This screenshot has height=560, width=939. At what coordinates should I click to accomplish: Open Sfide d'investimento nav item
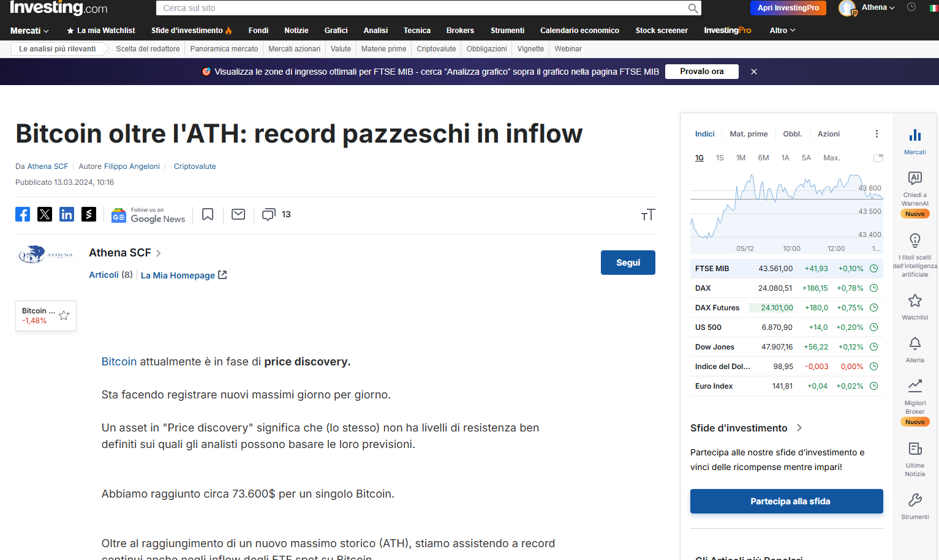(191, 31)
